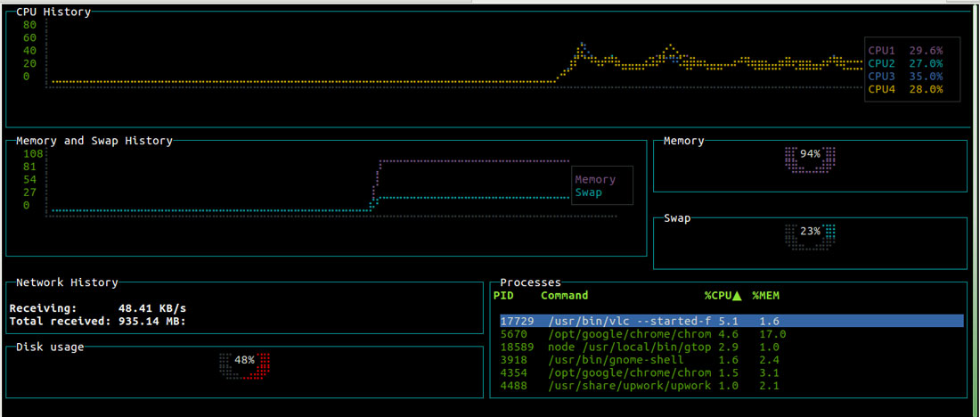The width and height of the screenshot is (980, 417).
Task: Click the purple Memory legend label
Action: [596, 179]
